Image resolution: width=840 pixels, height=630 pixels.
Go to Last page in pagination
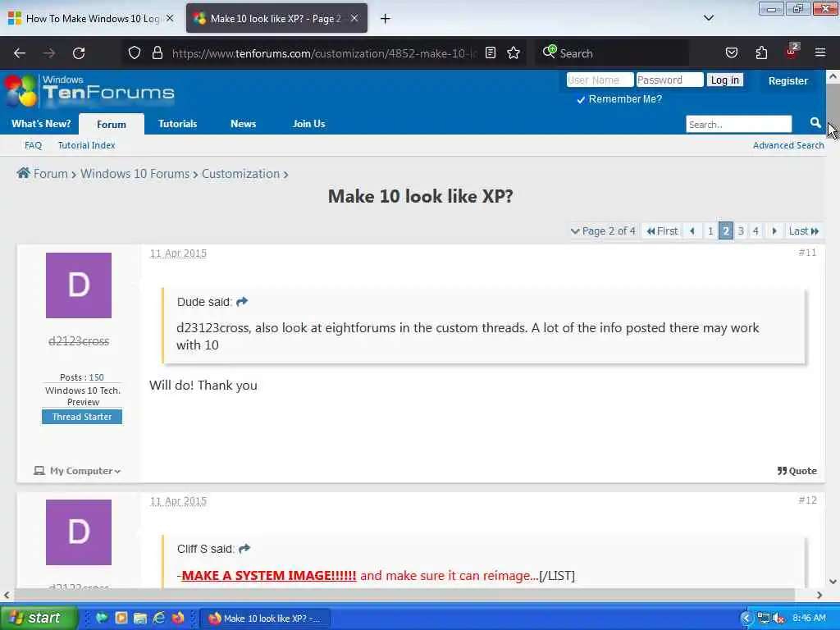pos(804,231)
